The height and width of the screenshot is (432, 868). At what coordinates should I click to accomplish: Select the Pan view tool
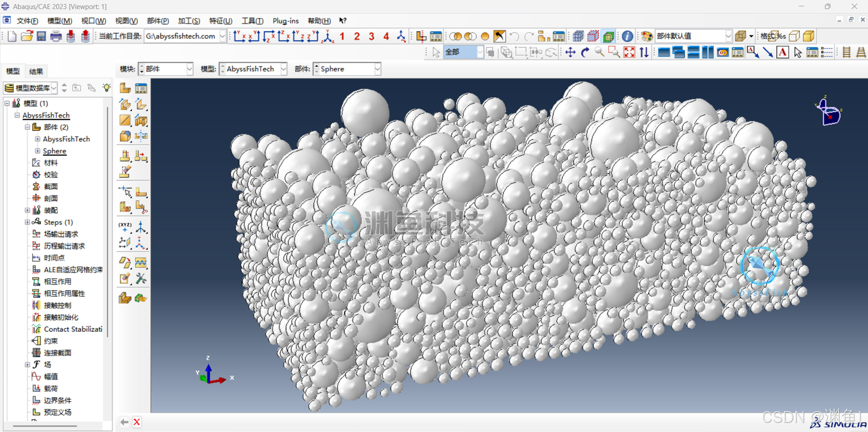(x=571, y=53)
